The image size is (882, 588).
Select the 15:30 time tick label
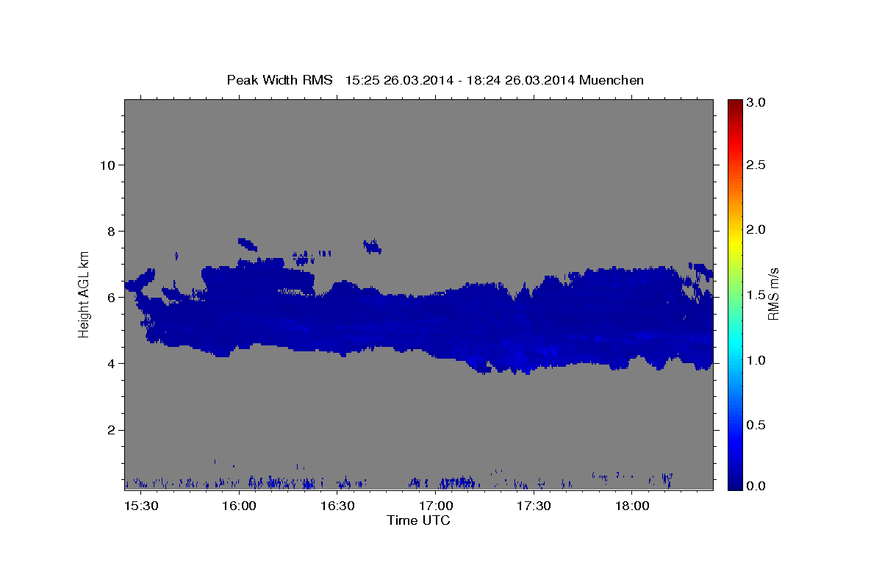click(140, 506)
